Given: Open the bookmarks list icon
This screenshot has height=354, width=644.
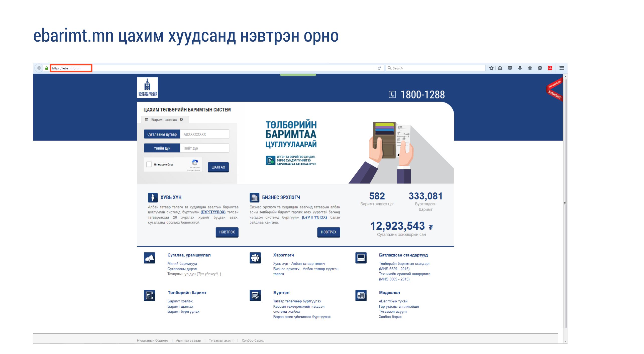Looking at the screenshot, I should pyautogui.click(x=500, y=68).
